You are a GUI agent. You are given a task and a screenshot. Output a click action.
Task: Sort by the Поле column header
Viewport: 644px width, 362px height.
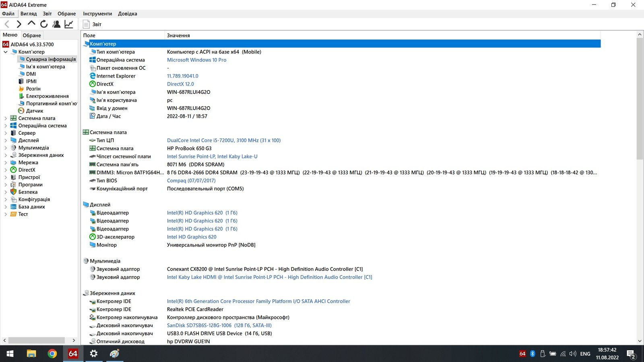[x=123, y=35]
